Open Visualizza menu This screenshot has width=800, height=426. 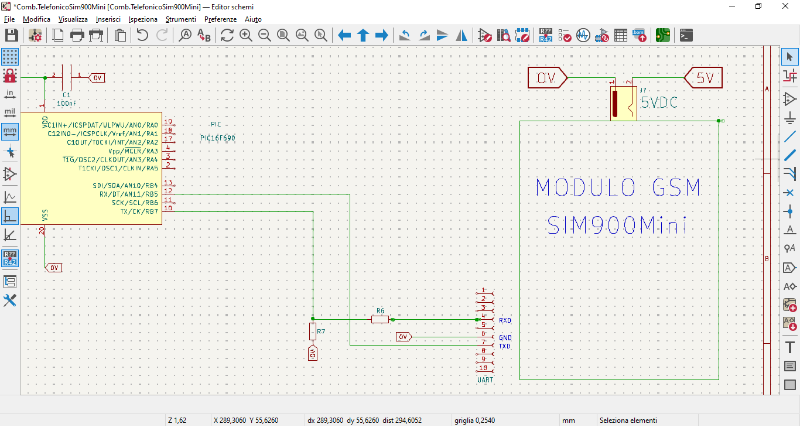click(73, 19)
